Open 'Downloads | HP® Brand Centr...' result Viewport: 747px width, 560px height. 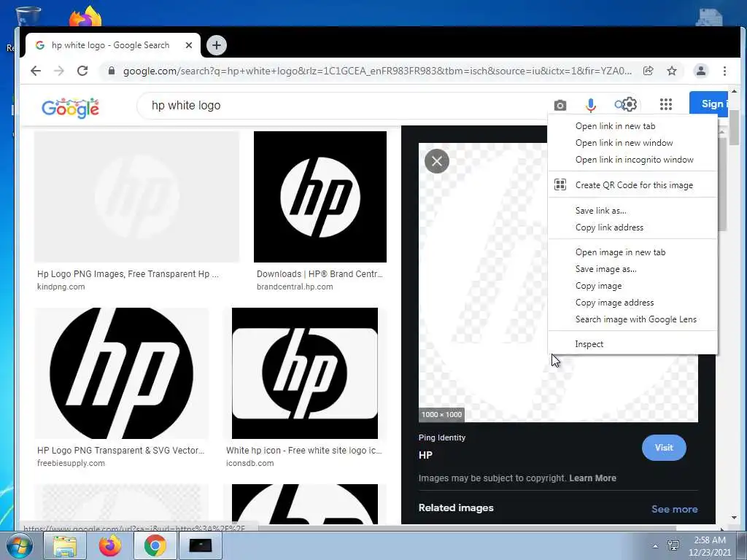pos(320,274)
